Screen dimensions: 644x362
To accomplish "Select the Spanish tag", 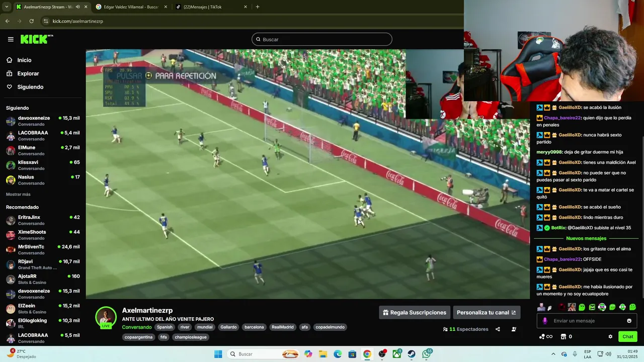I will click(x=165, y=327).
